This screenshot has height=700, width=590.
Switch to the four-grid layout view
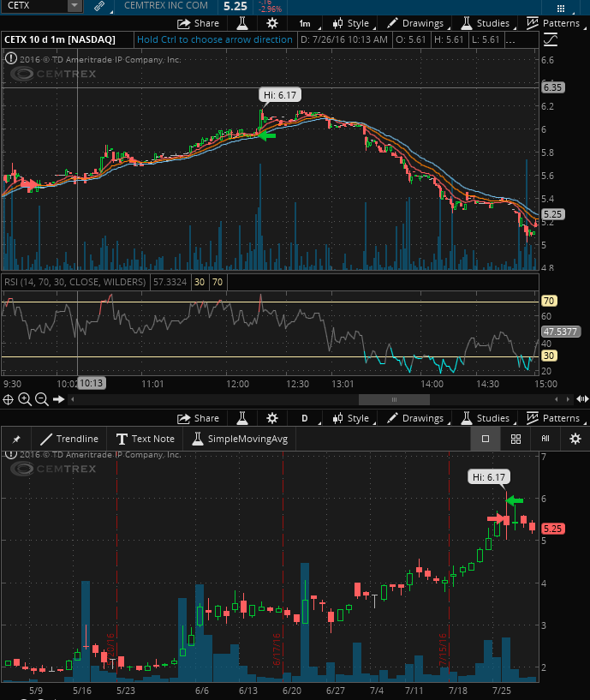[516, 439]
